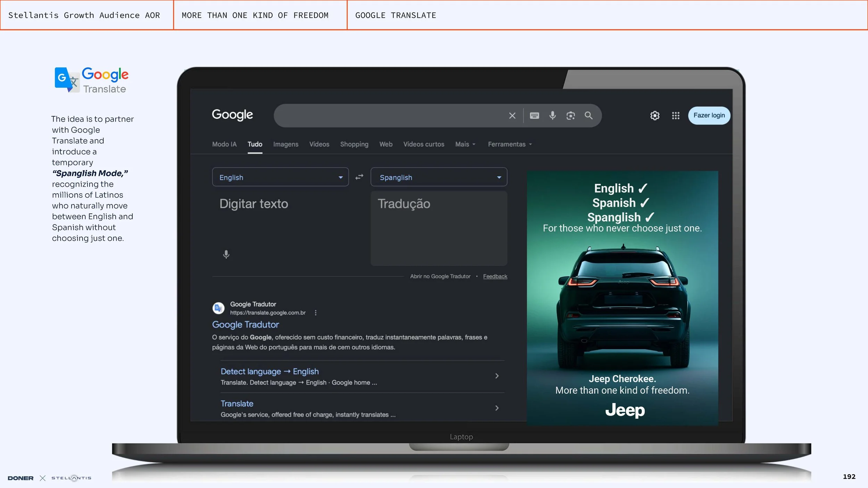The height and width of the screenshot is (488, 868).
Task: Expand the Translate sitelink chevron
Action: [497, 408]
